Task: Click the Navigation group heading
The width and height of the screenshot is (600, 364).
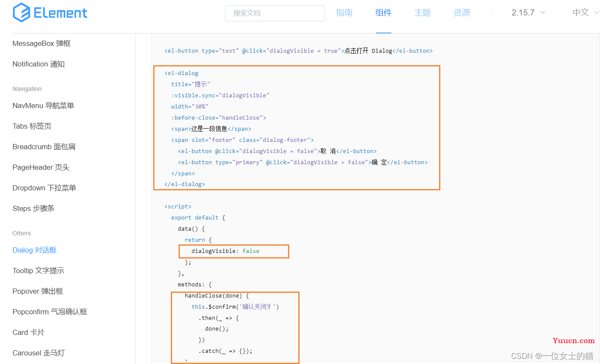Action: 27,89
